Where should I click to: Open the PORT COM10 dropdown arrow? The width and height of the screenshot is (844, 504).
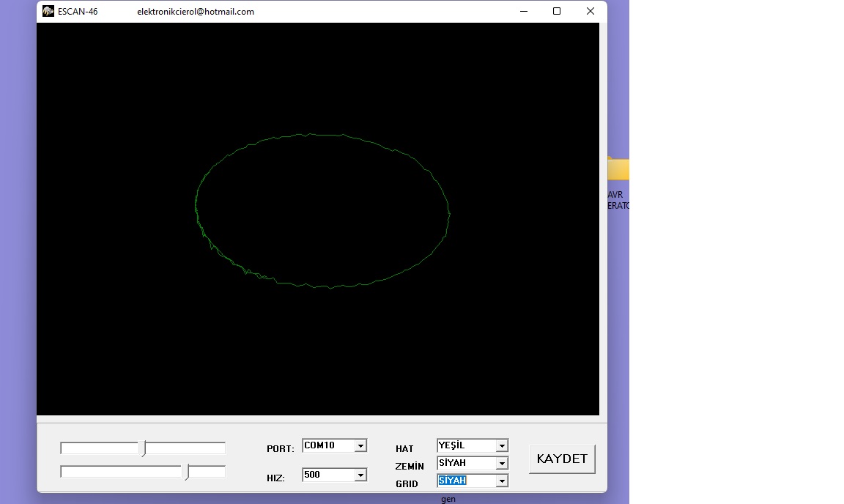tap(360, 446)
